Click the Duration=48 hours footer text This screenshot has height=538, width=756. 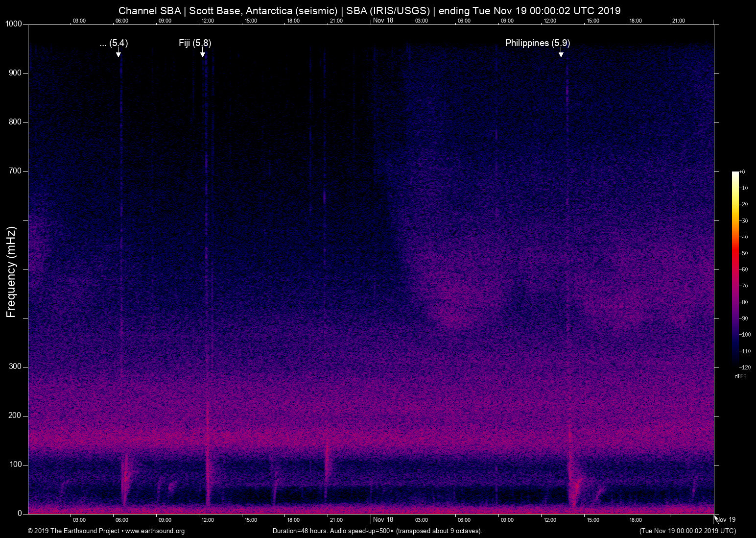coord(377,531)
